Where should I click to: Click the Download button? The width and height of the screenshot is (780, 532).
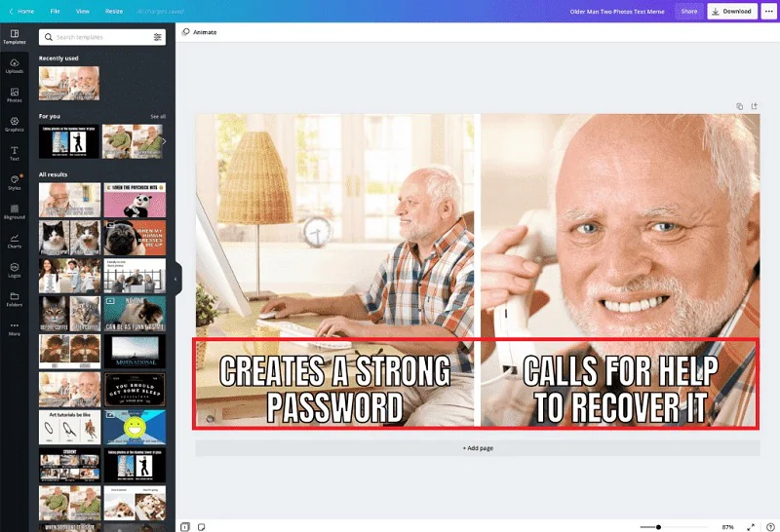point(732,11)
